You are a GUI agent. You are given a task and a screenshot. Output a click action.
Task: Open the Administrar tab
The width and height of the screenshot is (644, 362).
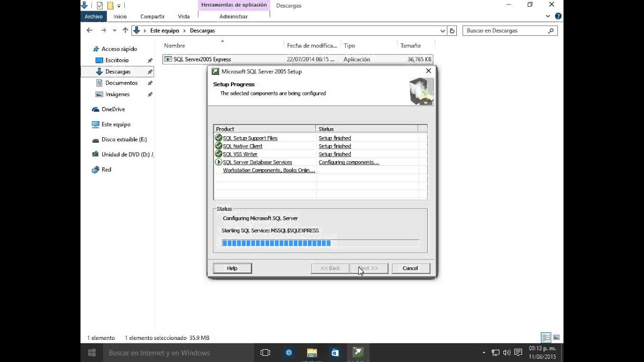[233, 17]
